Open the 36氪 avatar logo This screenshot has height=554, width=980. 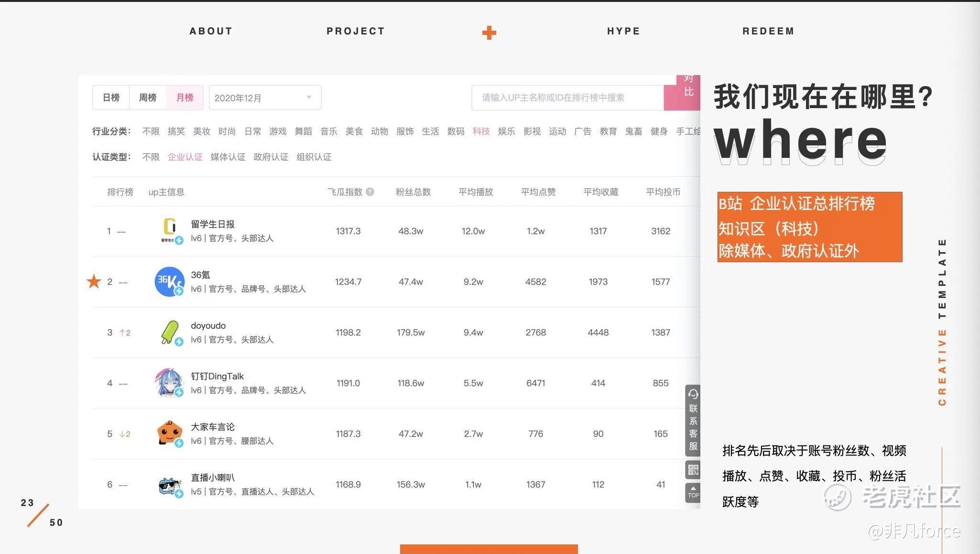coord(169,282)
